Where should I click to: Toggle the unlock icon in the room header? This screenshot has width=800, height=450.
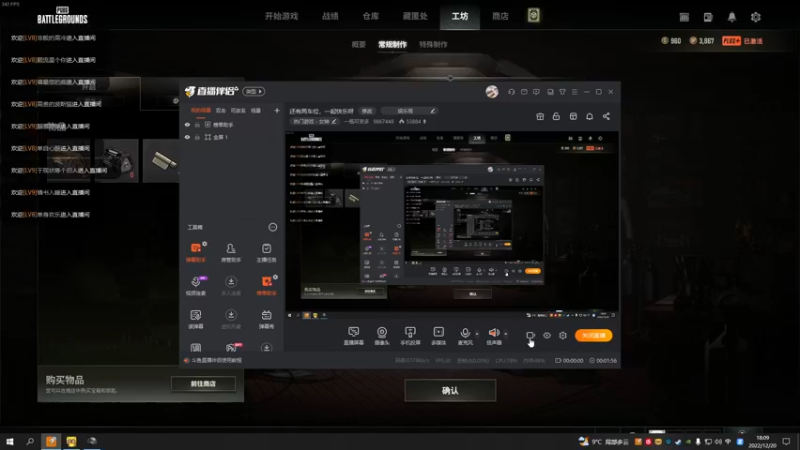(556, 116)
